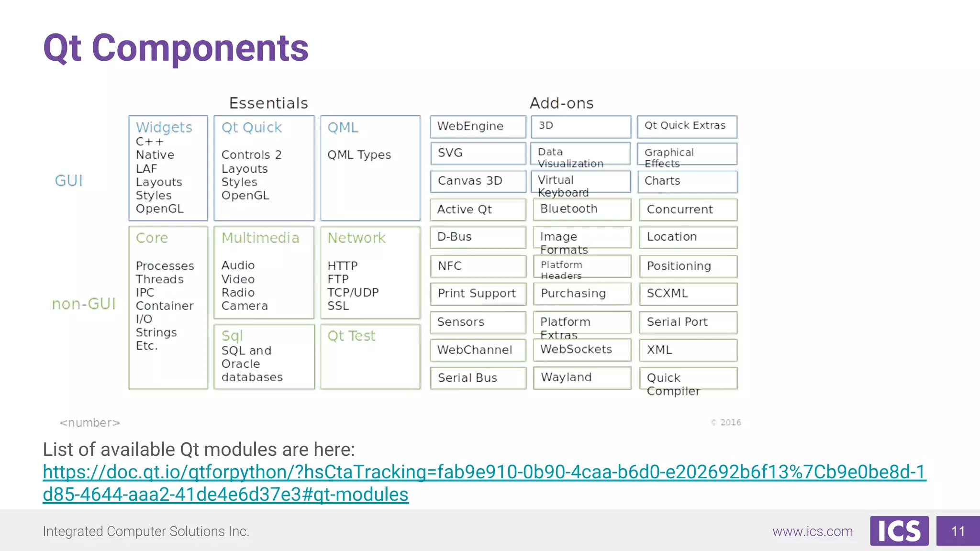
Task: Click the Bluetooth add-on box
Action: pos(582,209)
